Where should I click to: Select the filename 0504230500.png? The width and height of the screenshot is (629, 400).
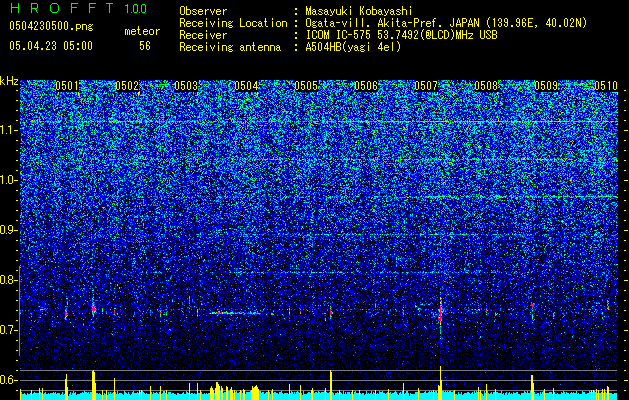tap(51, 26)
